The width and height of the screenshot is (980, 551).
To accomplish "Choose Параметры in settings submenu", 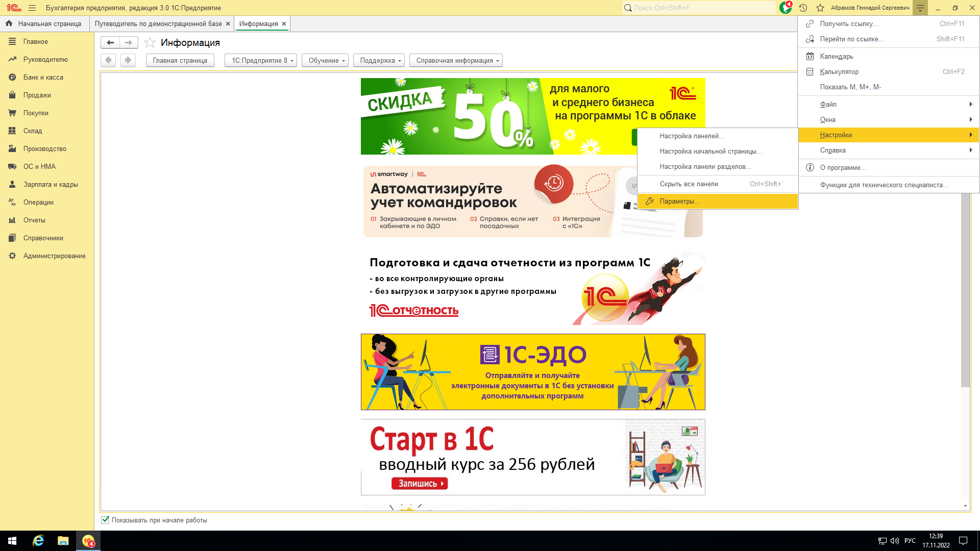I will [718, 202].
